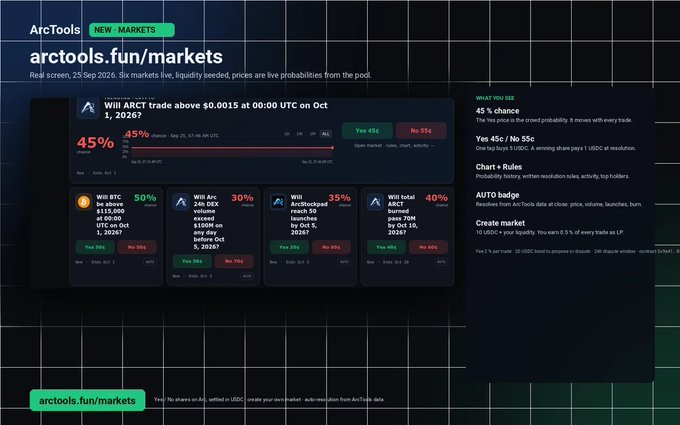The height and width of the screenshot is (425, 680).
Task: Click the ARCT logo icon on featured market
Action: 88,108
